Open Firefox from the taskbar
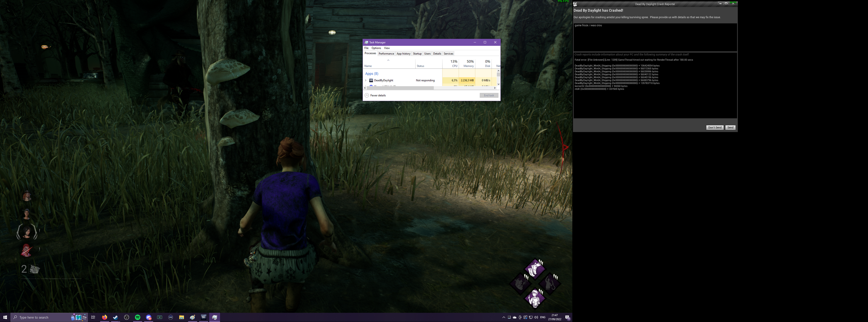Image resolution: width=868 pixels, height=322 pixels. [x=104, y=317]
